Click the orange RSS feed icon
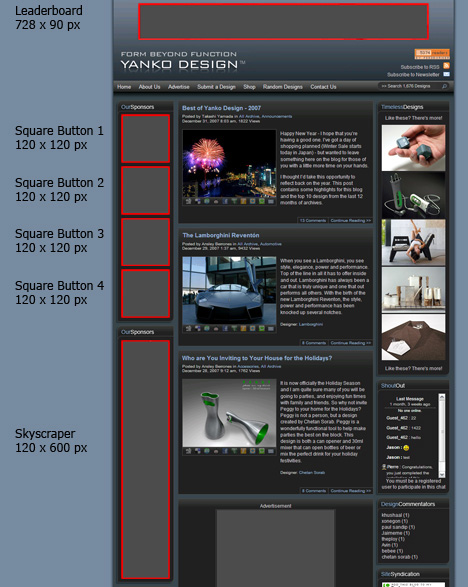 click(x=446, y=66)
